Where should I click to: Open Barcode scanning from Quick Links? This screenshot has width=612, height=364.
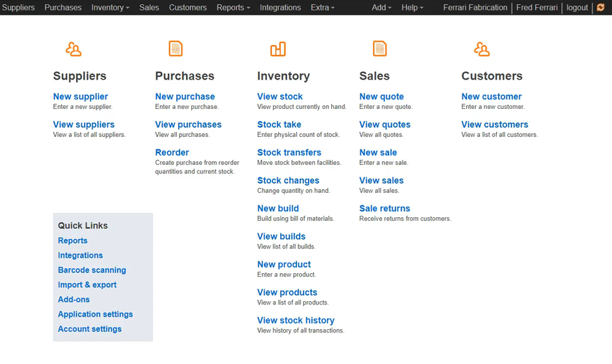pos(92,270)
